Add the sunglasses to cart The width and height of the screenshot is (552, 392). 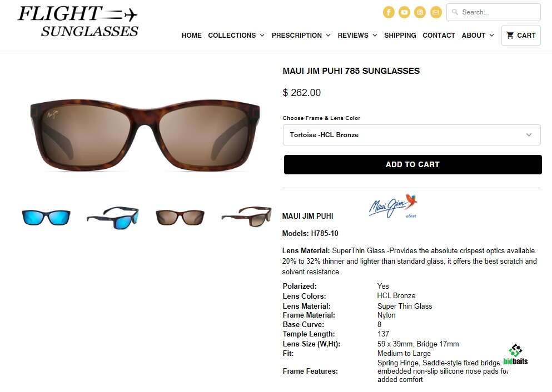pos(412,164)
